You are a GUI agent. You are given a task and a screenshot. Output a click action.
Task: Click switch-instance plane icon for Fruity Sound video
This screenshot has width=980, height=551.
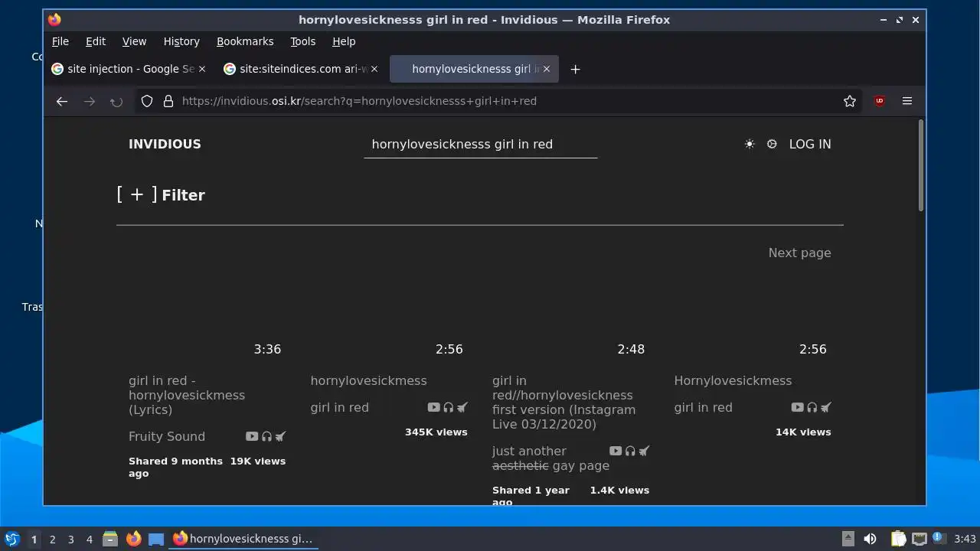pos(280,436)
